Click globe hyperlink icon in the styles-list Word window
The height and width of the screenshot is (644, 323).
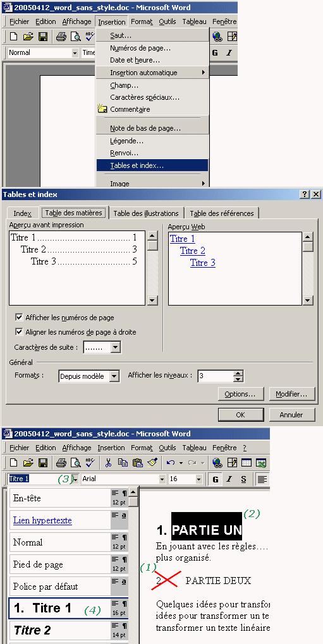pos(217,463)
